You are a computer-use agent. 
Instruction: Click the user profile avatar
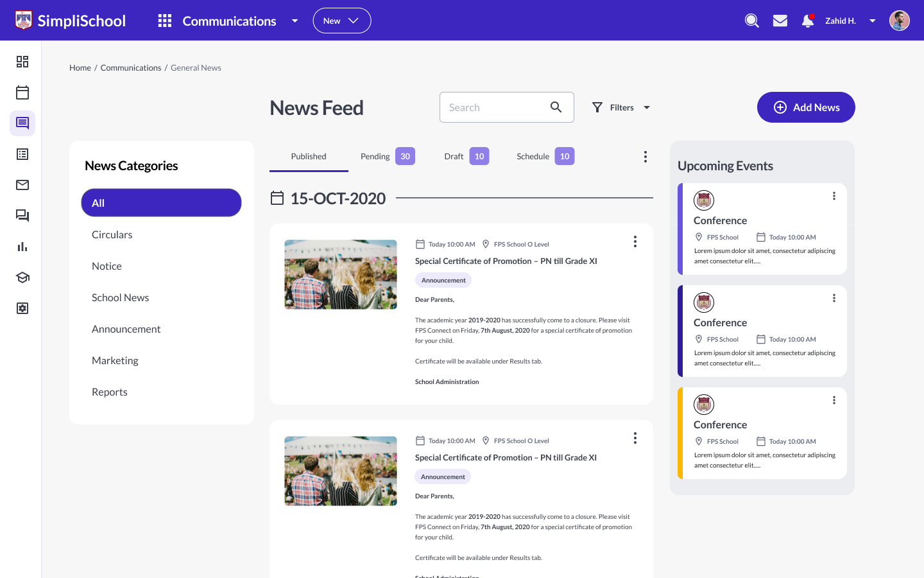900,21
